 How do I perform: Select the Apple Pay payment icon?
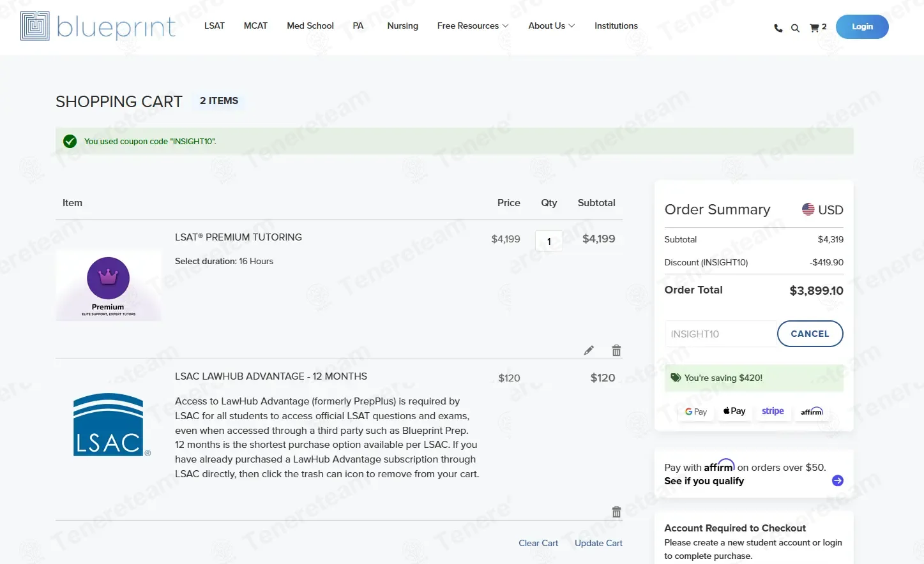[734, 412]
